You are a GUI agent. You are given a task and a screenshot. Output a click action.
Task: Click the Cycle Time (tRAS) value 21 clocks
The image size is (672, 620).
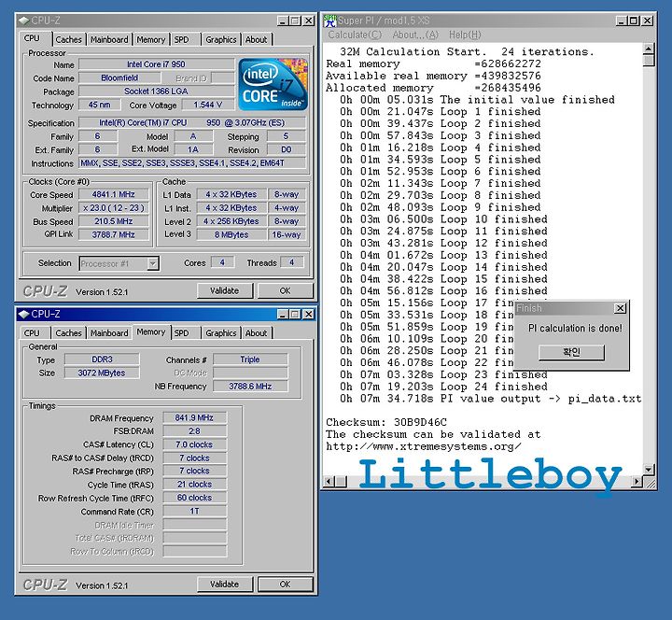(x=194, y=485)
